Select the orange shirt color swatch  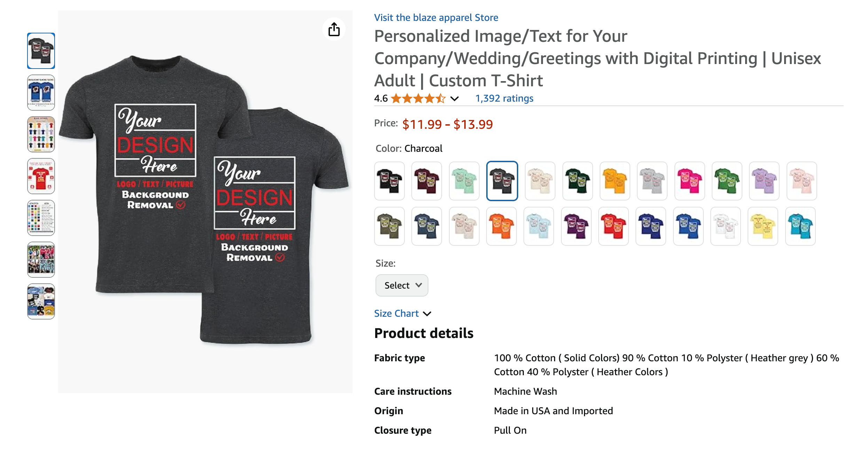click(x=501, y=226)
